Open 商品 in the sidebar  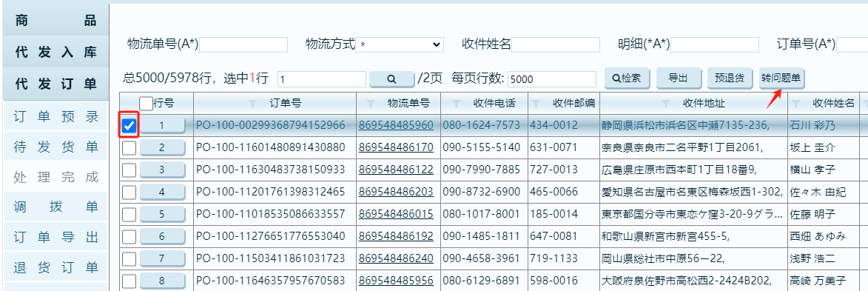(56, 21)
